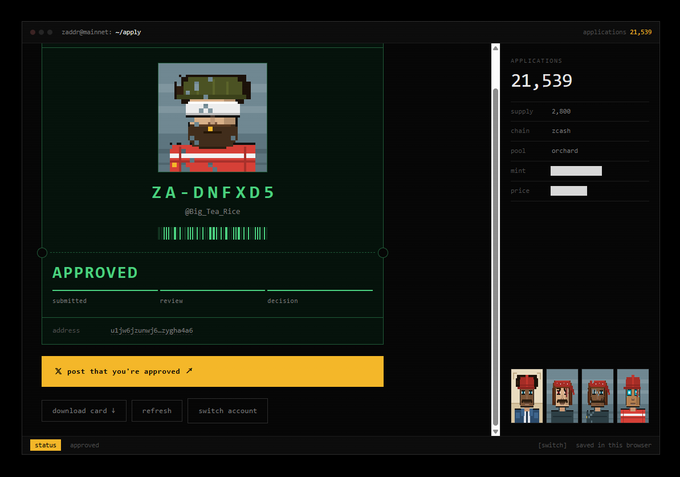This screenshot has height=477, width=680.
Task: Click the yellow 'post that you're approved' button
Action: tap(212, 371)
